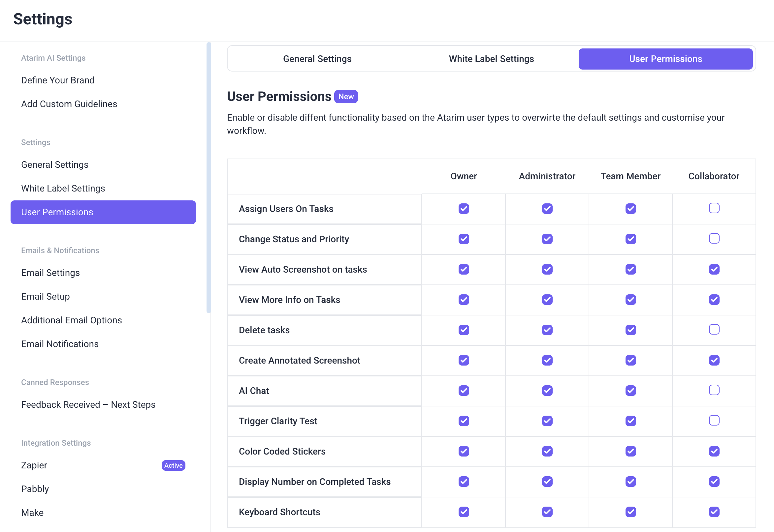Click the Active badge beside Zapier

(173, 465)
